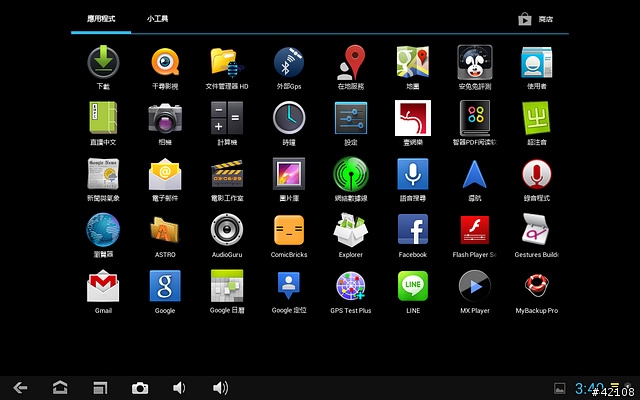Screen dimensions: 640x400
Task: Open the Navigation blue arrow app
Action: [x=475, y=174]
